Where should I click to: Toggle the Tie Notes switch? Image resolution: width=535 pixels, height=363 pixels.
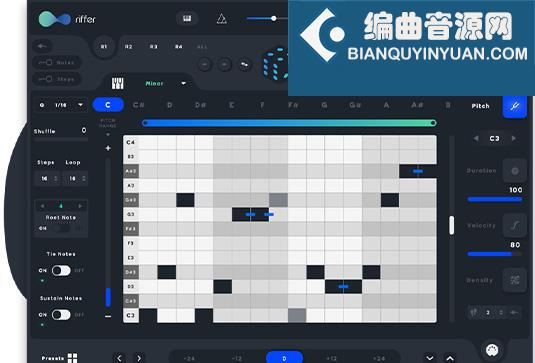click(x=61, y=271)
